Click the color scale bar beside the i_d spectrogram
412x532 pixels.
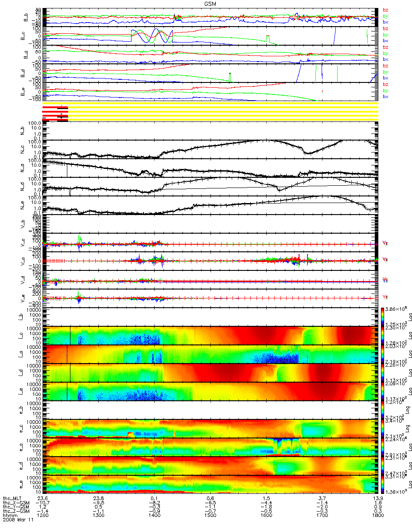coord(383,373)
